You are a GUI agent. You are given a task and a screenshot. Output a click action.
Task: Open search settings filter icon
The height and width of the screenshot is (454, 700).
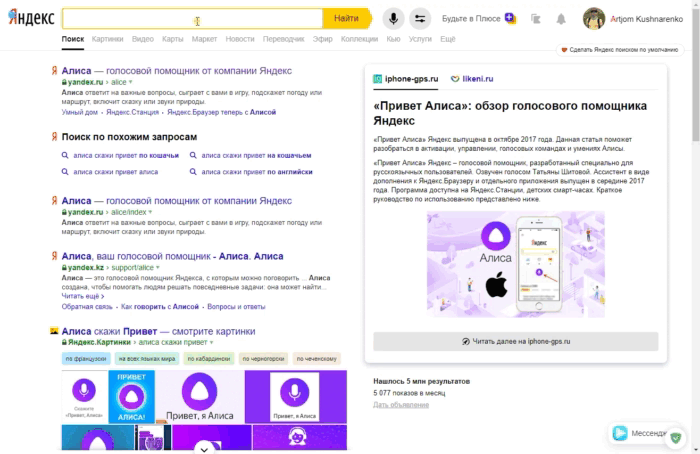pyautogui.click(x=420, y=18)
